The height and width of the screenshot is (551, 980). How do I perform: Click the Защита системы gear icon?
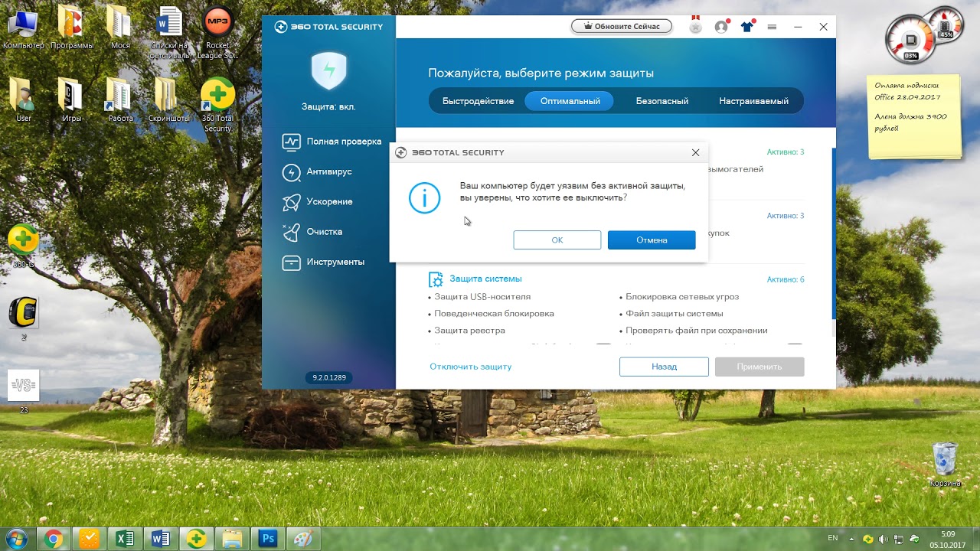pyautogui.click(x=436, y=279)
